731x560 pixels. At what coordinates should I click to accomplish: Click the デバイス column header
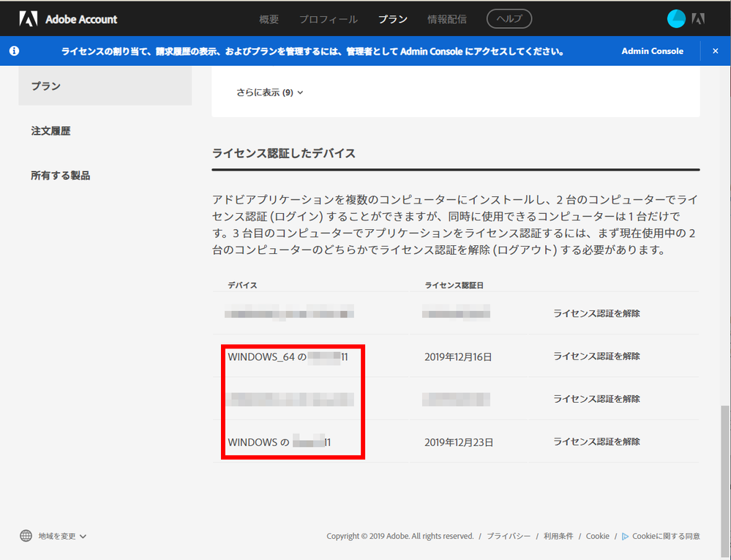point(242,285)
